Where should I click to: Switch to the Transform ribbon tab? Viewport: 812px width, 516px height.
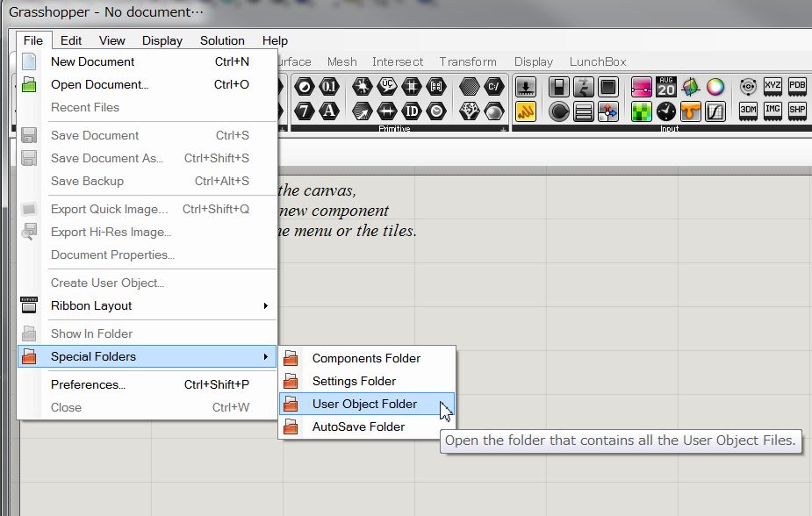[x=468, y=61]
